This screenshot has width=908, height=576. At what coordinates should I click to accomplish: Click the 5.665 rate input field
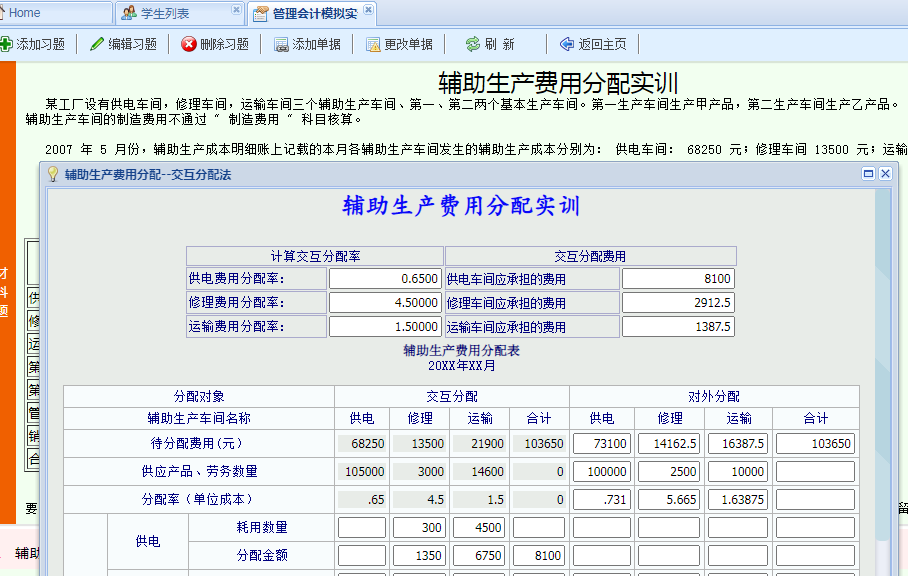point(669,499)
